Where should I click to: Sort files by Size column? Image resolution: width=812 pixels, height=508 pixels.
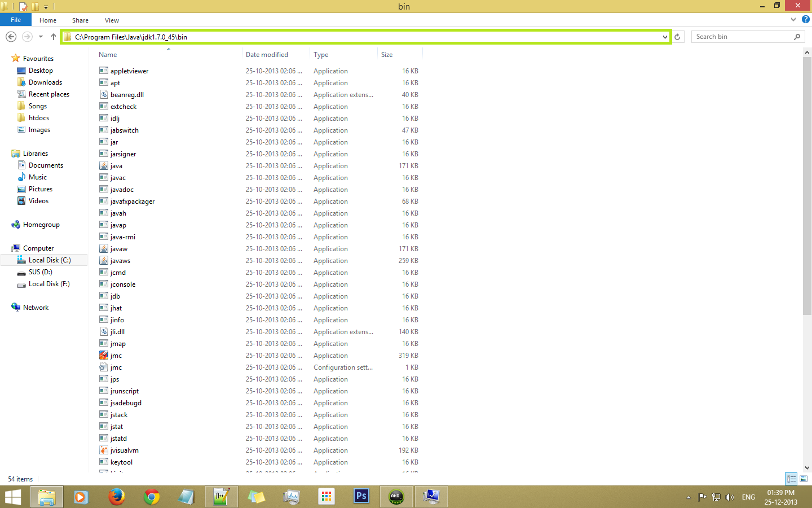pos(387,55)
